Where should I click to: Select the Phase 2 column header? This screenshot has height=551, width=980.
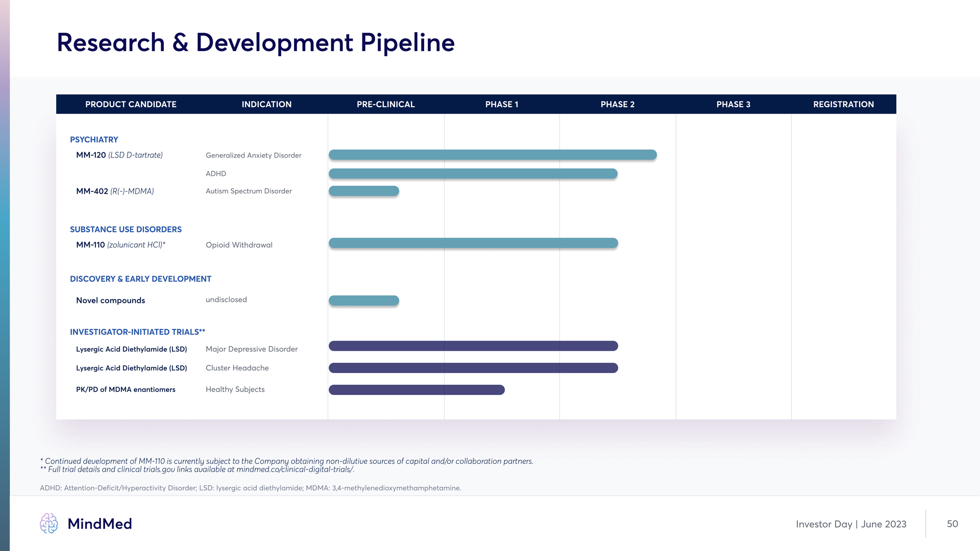[617, 104]
